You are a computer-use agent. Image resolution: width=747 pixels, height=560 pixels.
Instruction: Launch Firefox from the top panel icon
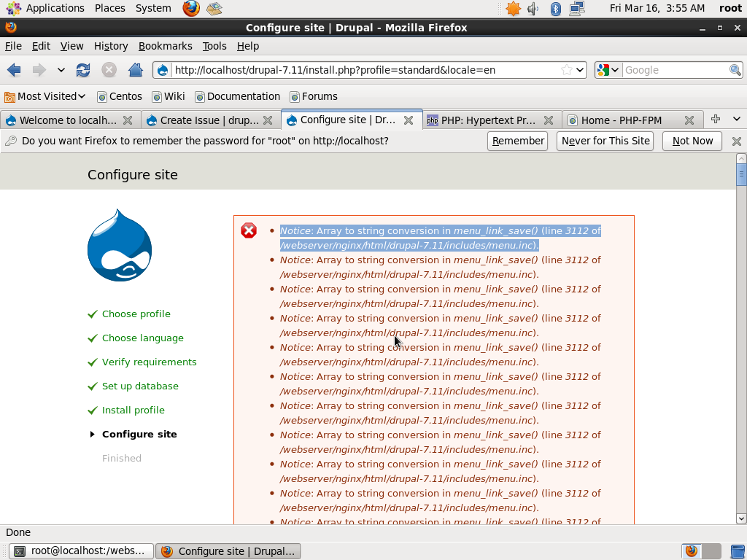click(191, 9)
